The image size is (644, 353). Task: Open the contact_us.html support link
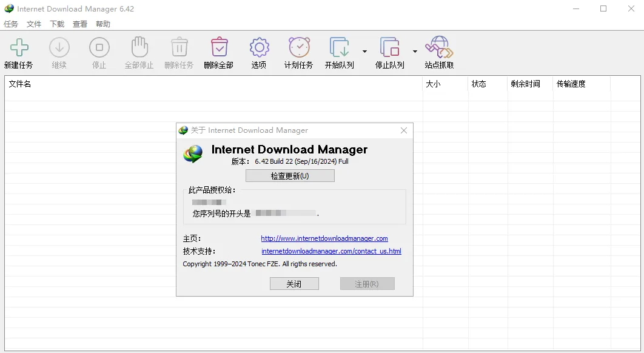pyautogui.click(x=332, y=251)
